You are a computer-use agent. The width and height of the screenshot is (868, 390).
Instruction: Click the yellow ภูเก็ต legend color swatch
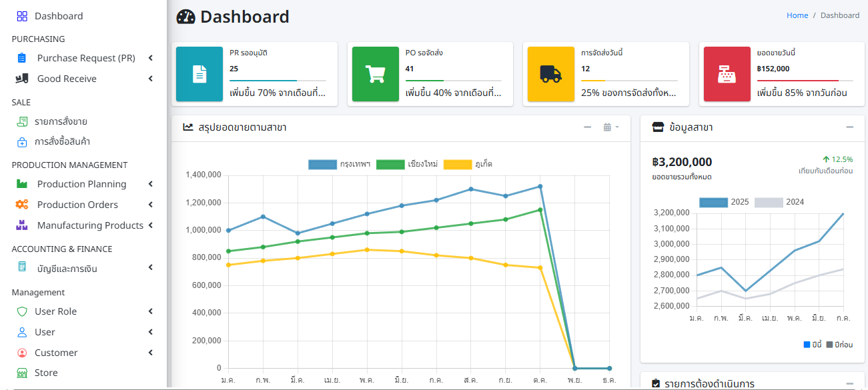pos(458,164)
